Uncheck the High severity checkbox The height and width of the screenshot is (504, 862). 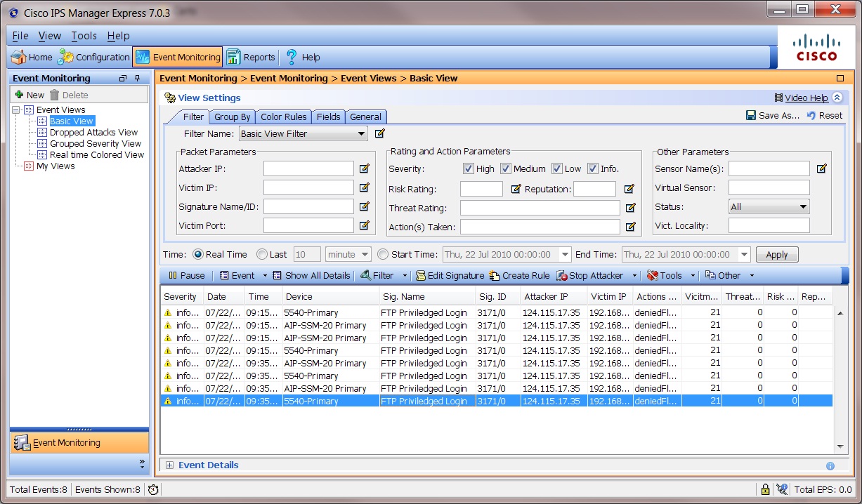coord(469,168)
